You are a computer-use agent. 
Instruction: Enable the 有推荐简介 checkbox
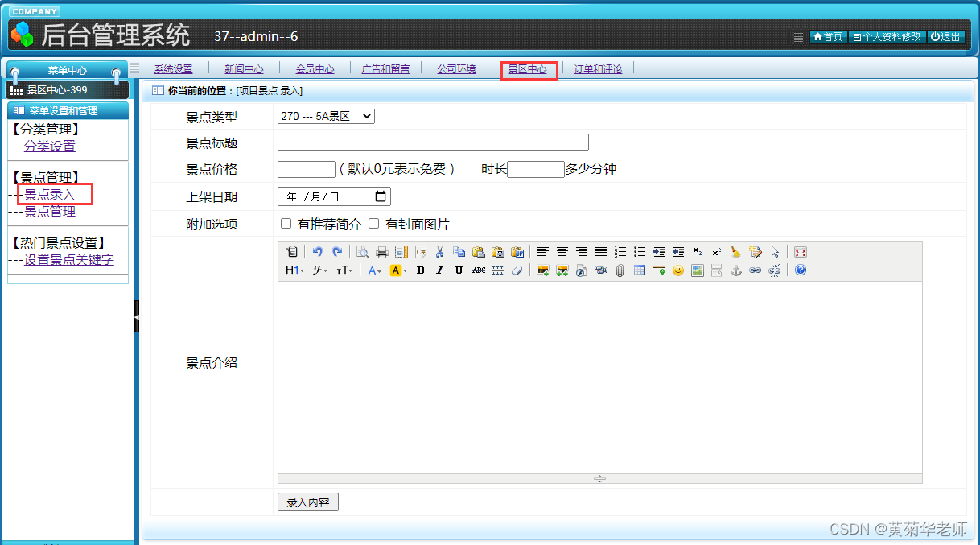pos(286,223)
